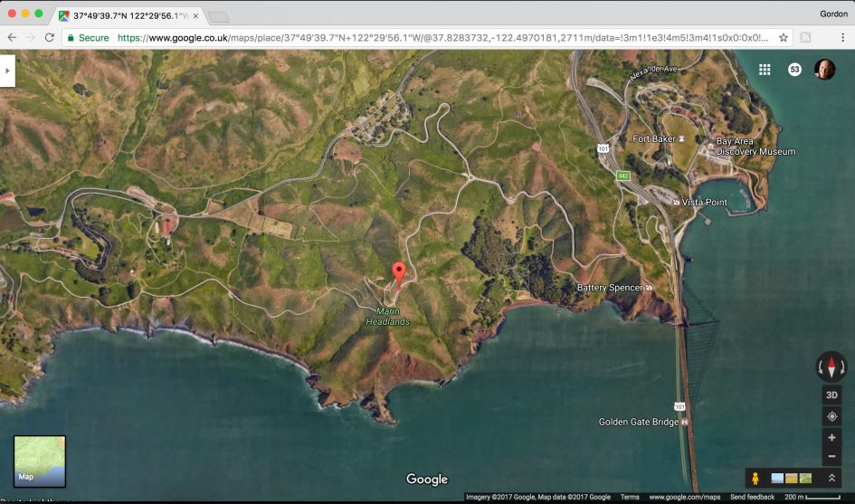Click the green 442 exit sign
This screenshot has width=855, height=504.
(x=623, y=176)
